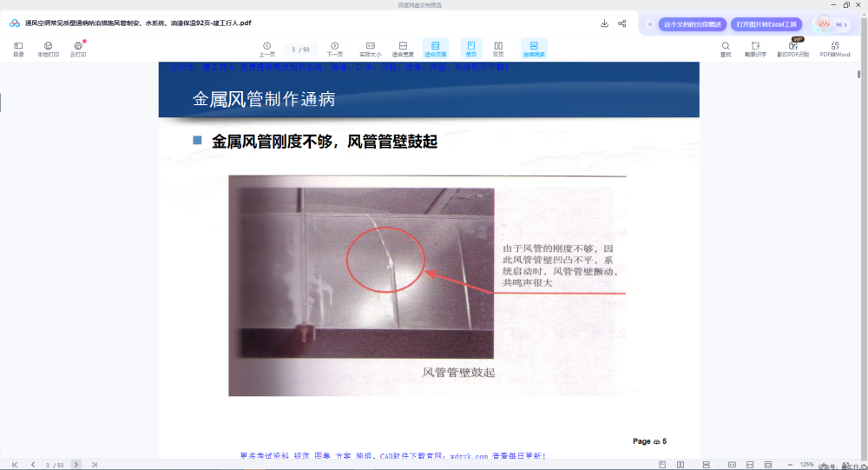Screen dimensions: 868x470
Task: Click bottom bar fit page icon
Action: coord(768,465)
